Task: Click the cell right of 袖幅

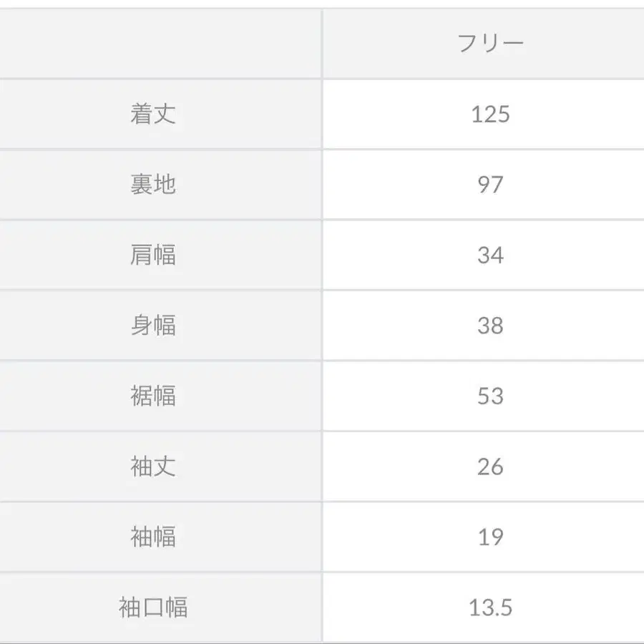Action: click(x=484, y=537)
